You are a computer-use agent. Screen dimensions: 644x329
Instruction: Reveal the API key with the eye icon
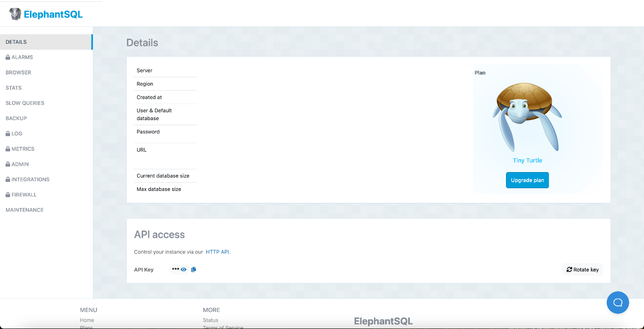point(184,270)
